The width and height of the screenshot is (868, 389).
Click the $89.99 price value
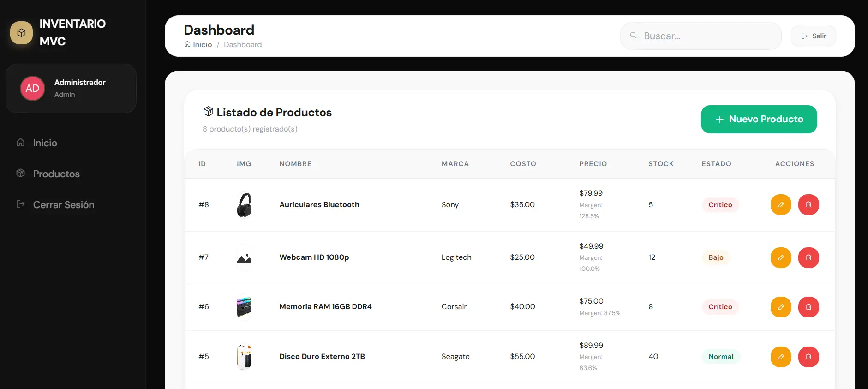tap(591, 346)
